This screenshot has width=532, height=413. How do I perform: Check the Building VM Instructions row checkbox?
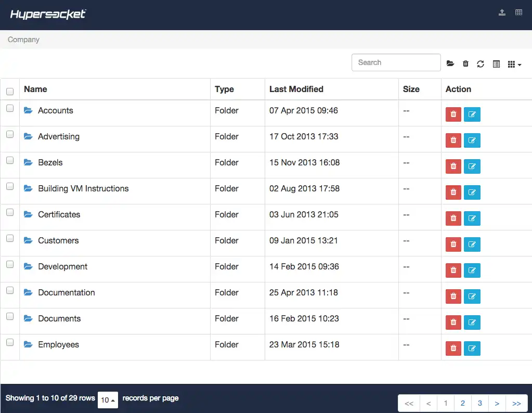pos(10,186)
